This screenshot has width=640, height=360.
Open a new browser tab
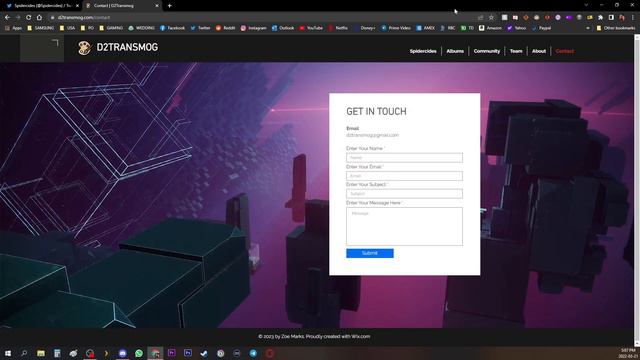[x=169, y=6]
